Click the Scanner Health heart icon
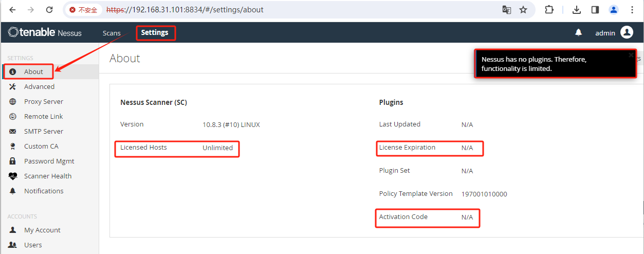 13,176
